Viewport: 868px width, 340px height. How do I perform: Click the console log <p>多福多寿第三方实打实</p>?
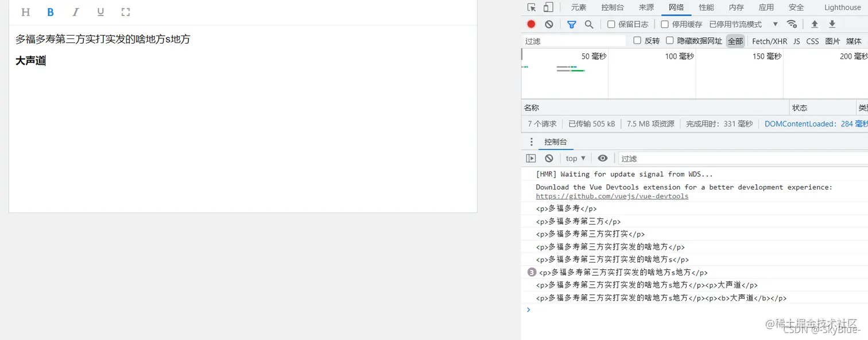click(590, 234)
